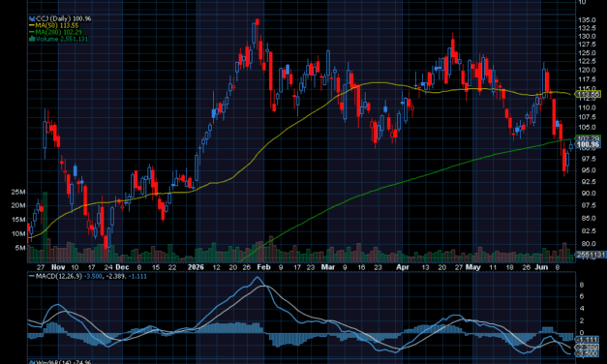Click the 2551131 volume value tag
The image size is (607, 364).
click(591, 255)
